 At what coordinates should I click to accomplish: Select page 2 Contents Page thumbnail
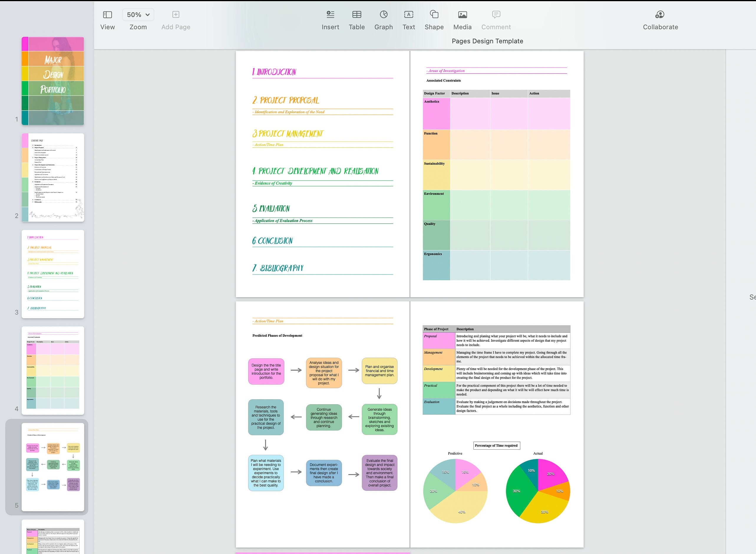click(53, 177)
